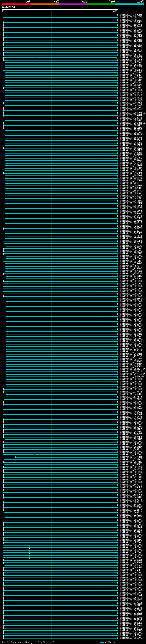Select hit UniRef100_B8LKZ7

(131, 17)
